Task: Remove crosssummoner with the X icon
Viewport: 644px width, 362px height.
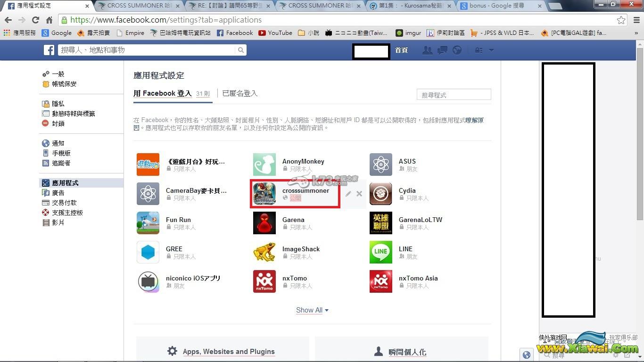Action: click(359, 194)
